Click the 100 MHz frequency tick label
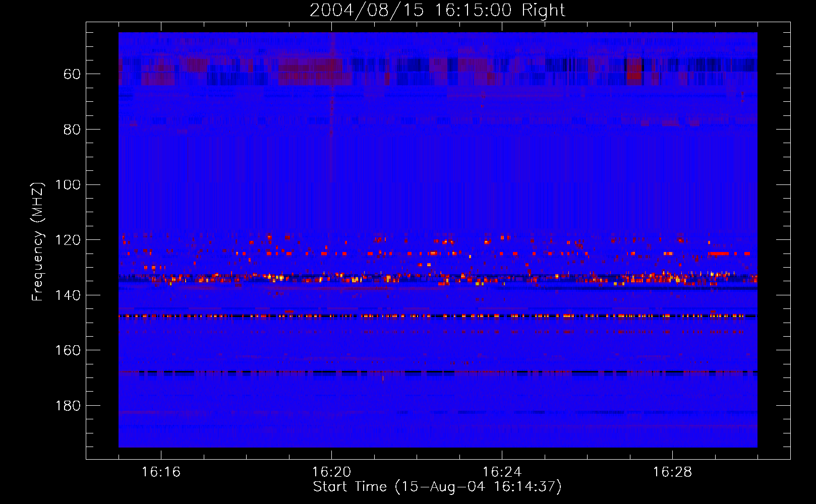This screenshot has height=504, width=816. point(68,185)
